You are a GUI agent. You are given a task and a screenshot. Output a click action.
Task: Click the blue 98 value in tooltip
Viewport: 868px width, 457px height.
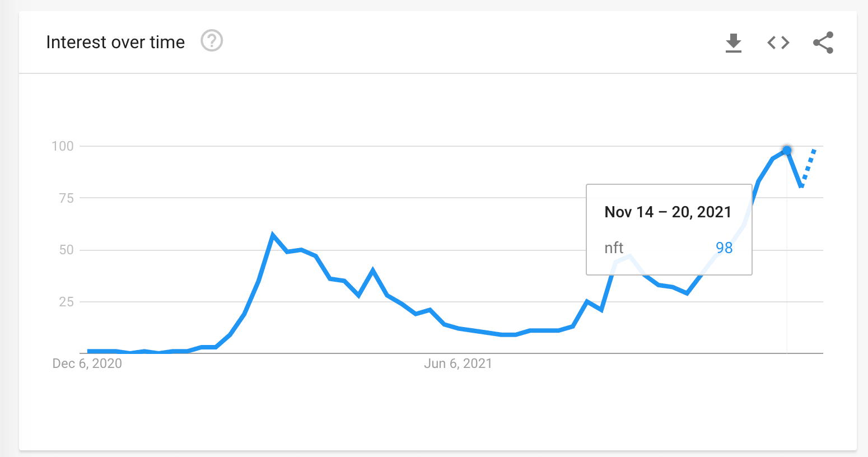point(724,248)
